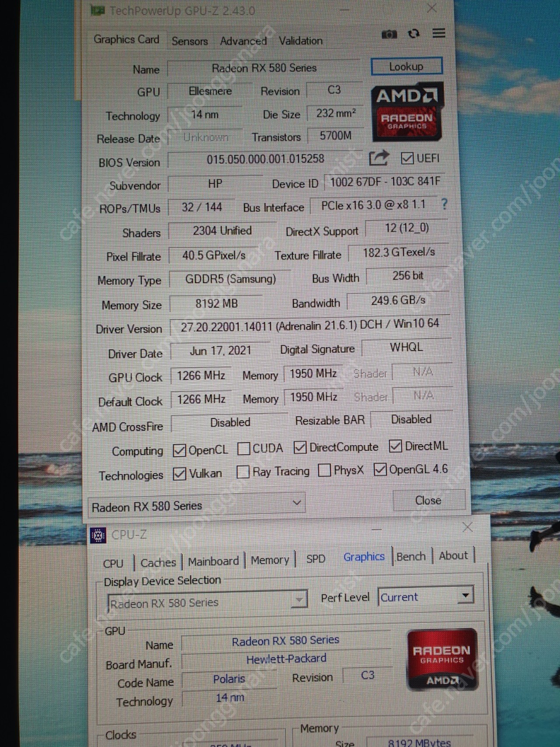
Task: Click the CPU-Z title bar icon
Action: pyautogui.click(x=98, y=535)
